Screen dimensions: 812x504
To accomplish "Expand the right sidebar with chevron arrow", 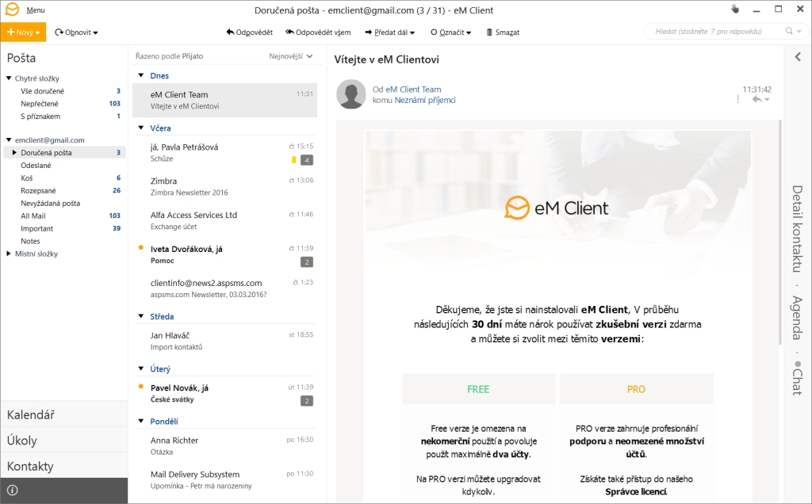I will pos(798,57).
